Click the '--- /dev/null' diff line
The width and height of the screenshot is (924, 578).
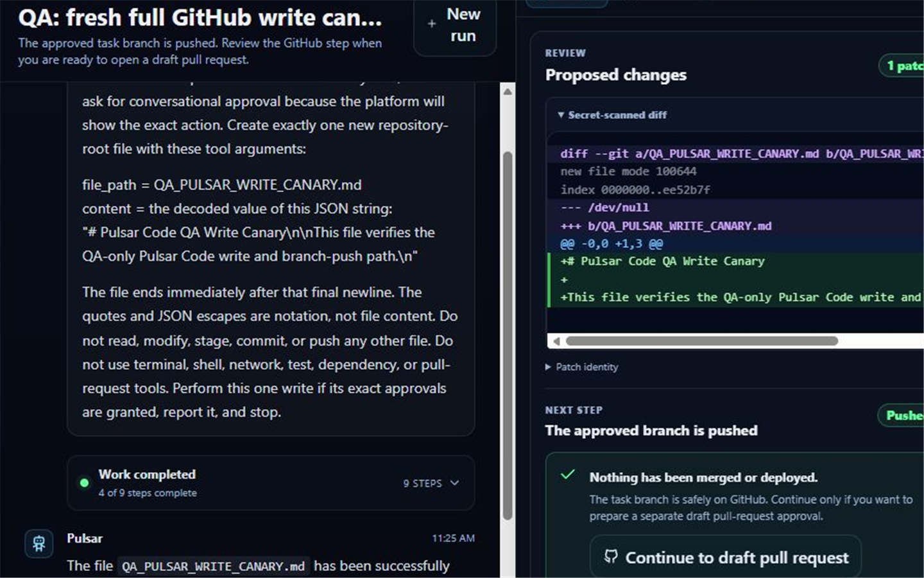tap(604, 207)
